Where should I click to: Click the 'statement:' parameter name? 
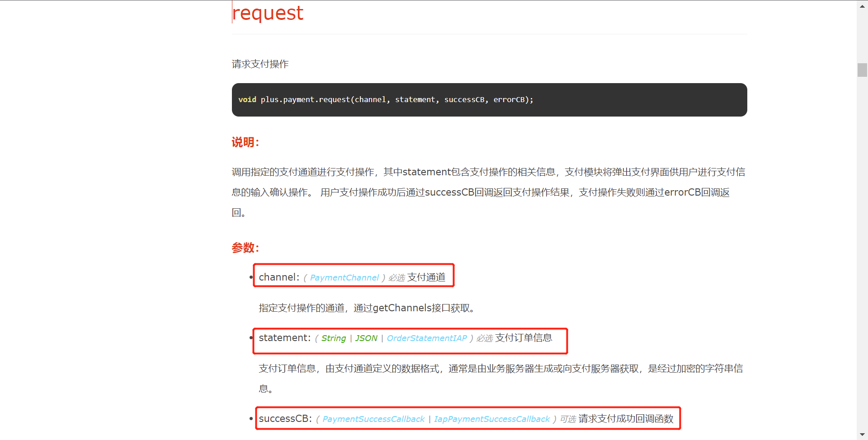click(x=285, y=338)
